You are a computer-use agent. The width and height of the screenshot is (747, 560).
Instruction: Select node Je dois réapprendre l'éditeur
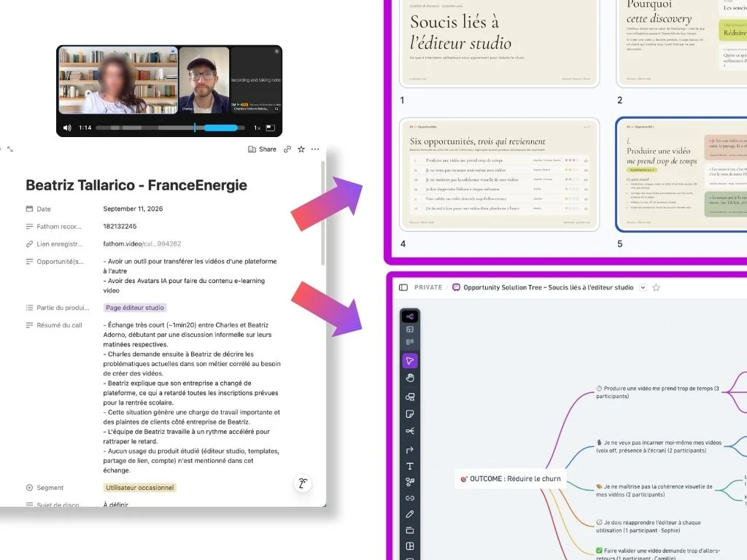click(649, 526)
